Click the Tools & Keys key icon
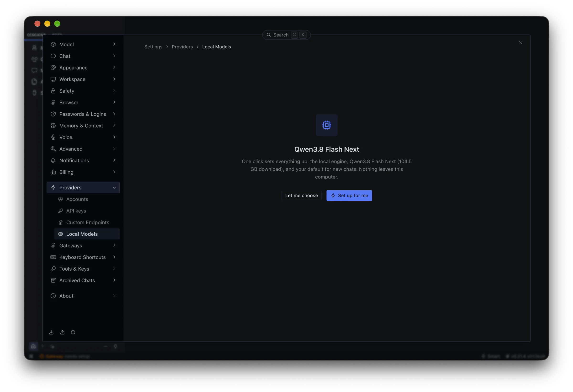This screenshot has height=392, width=573. click(x=53, y=269)
